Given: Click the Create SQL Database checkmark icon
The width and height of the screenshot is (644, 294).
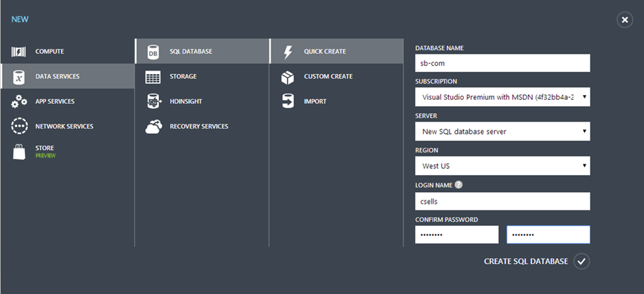Looking at the screenshot, I should click(x=582, y=261).
